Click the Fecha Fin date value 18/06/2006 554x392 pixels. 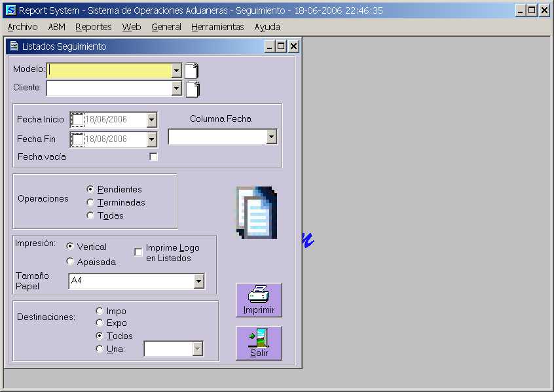(106, 139)
